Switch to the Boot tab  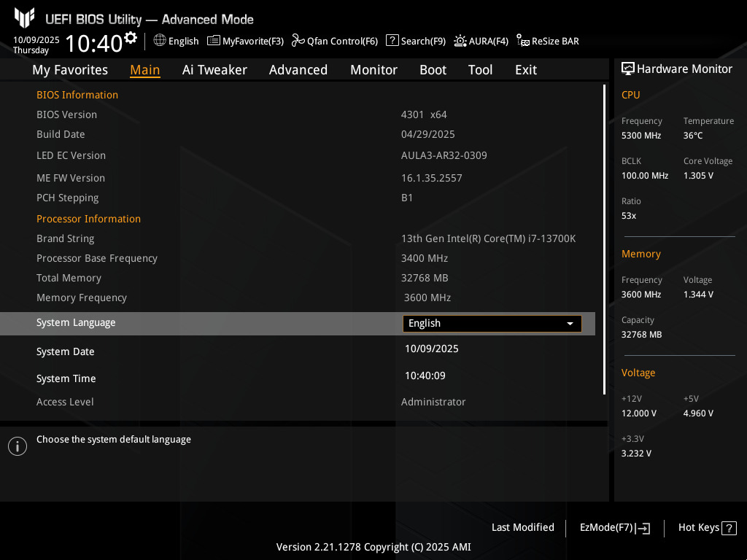(433, 70)
